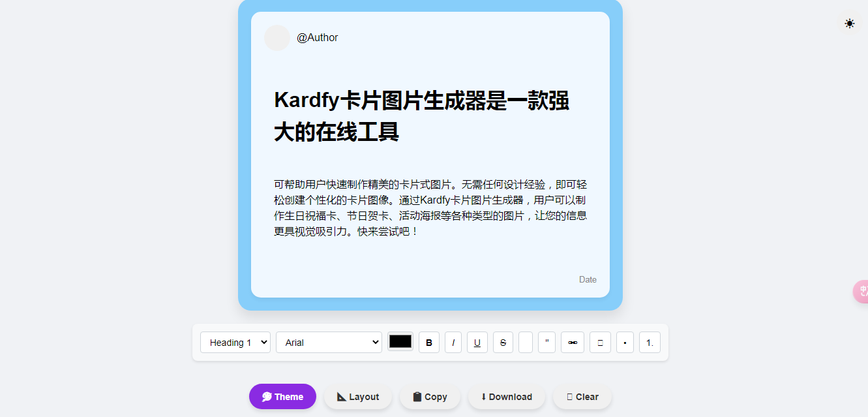
Task: Download the generated card image
Action: click(507, 396)
